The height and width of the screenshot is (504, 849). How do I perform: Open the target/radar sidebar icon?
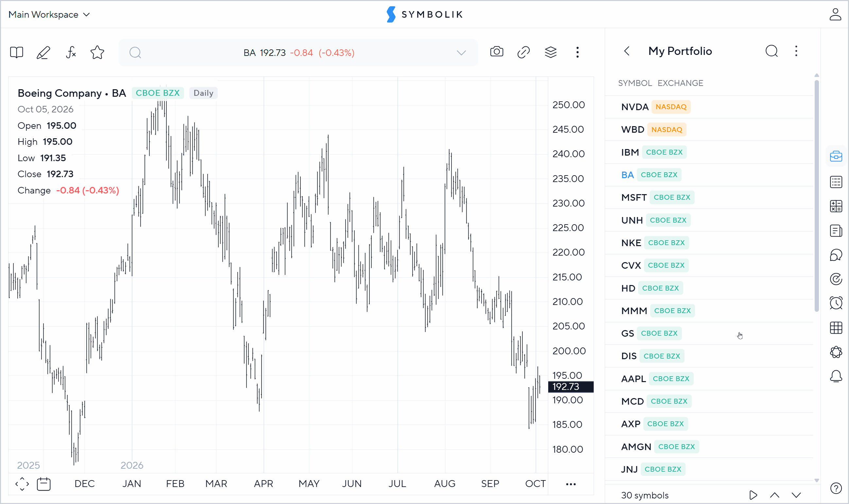836,279
